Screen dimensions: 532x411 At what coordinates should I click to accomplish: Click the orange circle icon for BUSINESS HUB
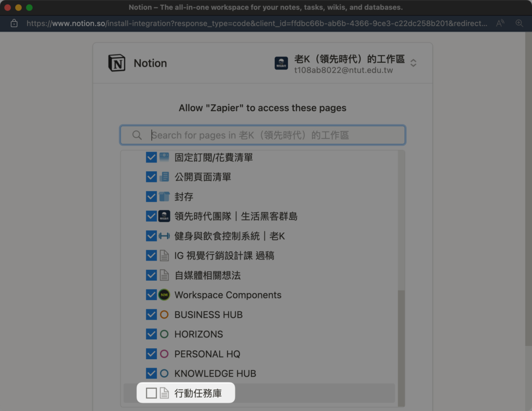[x=164, y=314]
